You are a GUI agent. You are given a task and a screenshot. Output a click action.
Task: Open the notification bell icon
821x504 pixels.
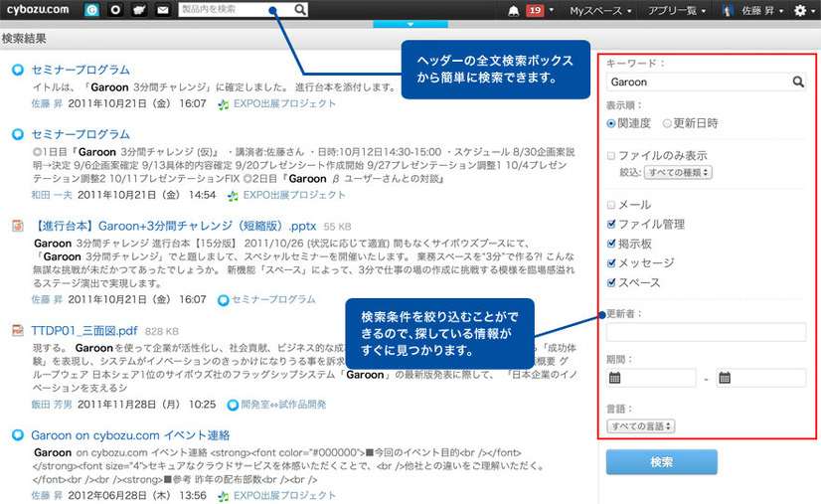(514, 11)
